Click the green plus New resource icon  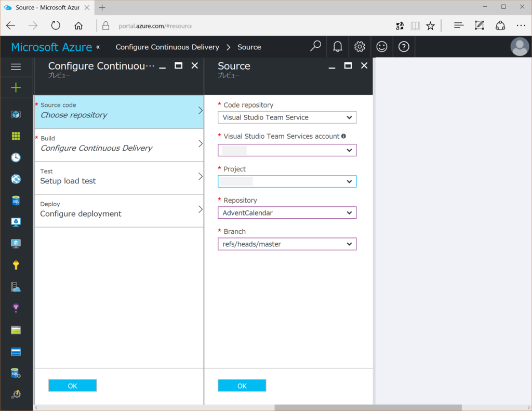coord(16,88)
